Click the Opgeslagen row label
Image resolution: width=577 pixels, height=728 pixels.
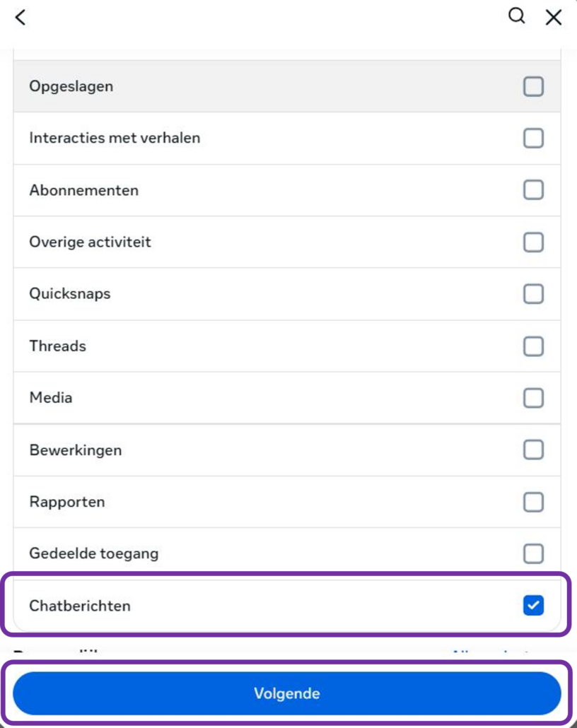71,87
